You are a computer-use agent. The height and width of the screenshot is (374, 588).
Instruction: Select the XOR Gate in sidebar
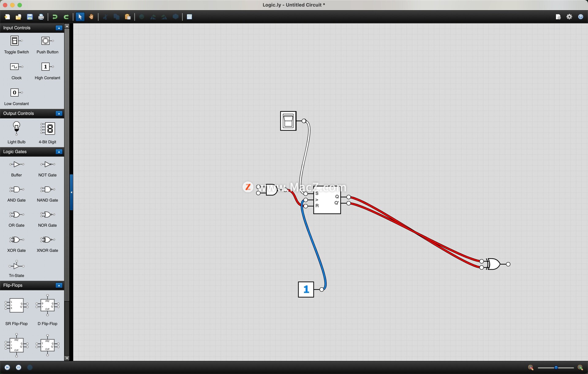(16, 240)
